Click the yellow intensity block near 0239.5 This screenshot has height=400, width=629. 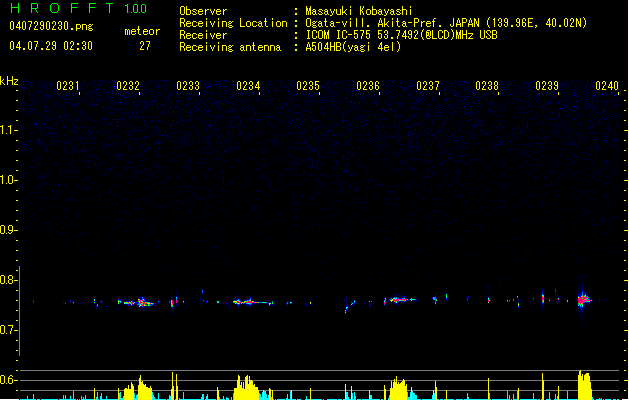pos(584,385)
